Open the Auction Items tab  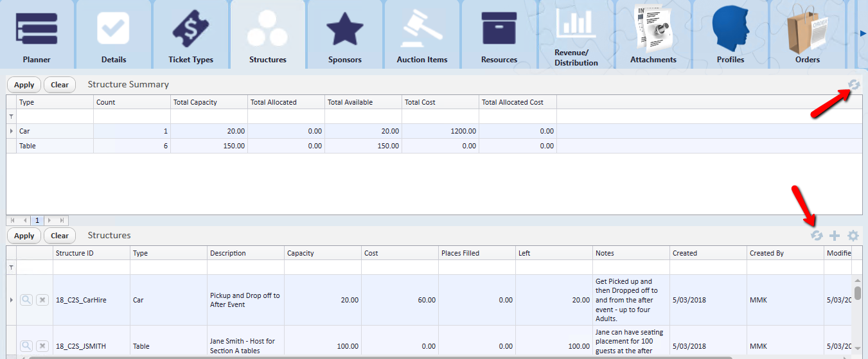click(x=421, y=35)
